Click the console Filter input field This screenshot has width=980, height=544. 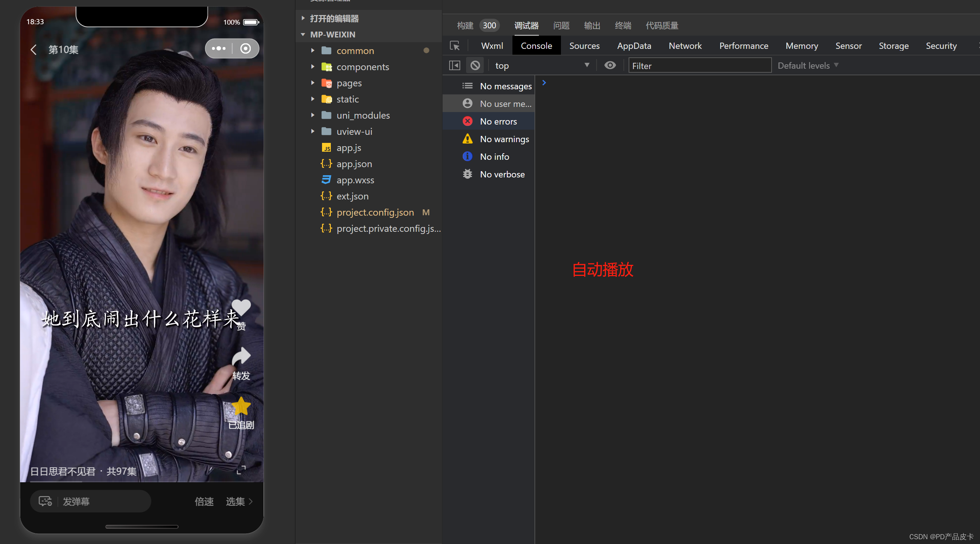click(x=699, y=65)
